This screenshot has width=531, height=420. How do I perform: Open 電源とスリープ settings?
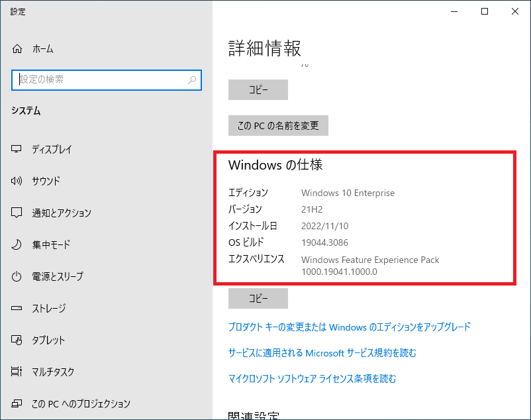pos(58,276)
